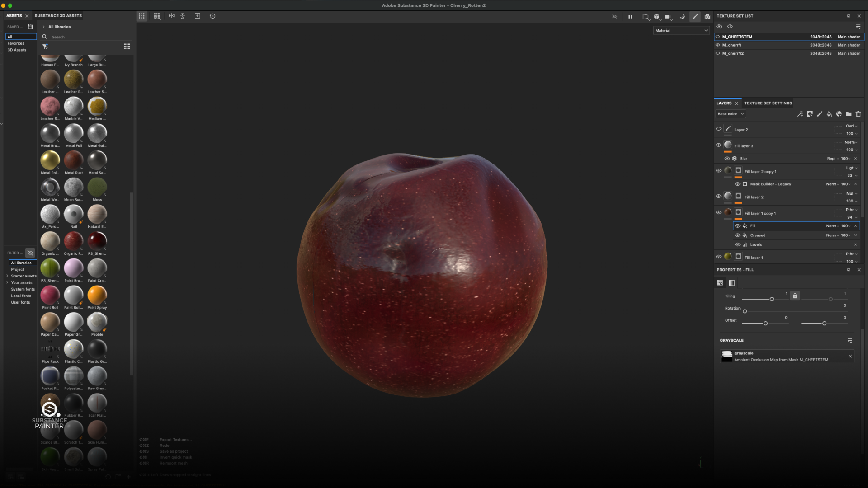Switch to Texture Set Settings tab
The image size is (868, 488).
(768, 103)
